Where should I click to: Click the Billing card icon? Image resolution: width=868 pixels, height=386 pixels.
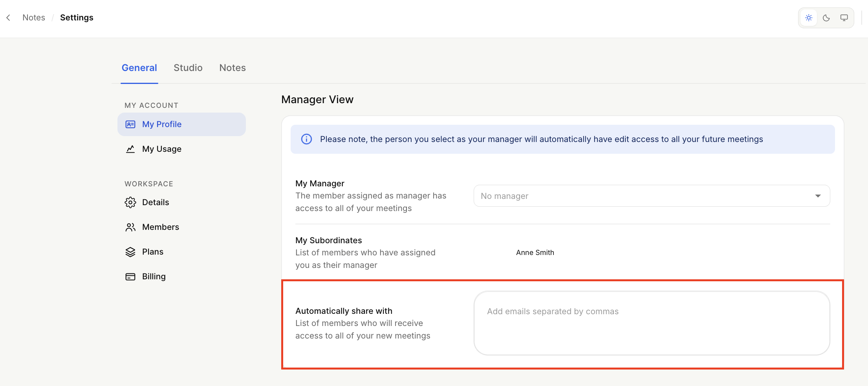pos(130,277)
